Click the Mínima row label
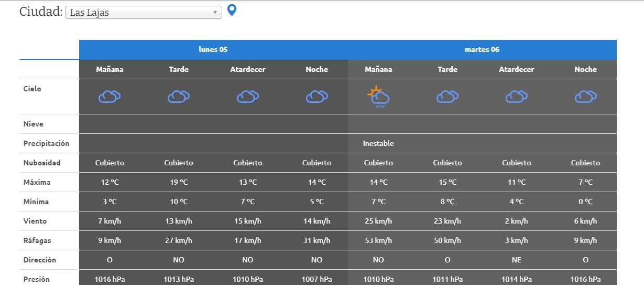Viewport: 644px width, 285px height. pos(36,202)
